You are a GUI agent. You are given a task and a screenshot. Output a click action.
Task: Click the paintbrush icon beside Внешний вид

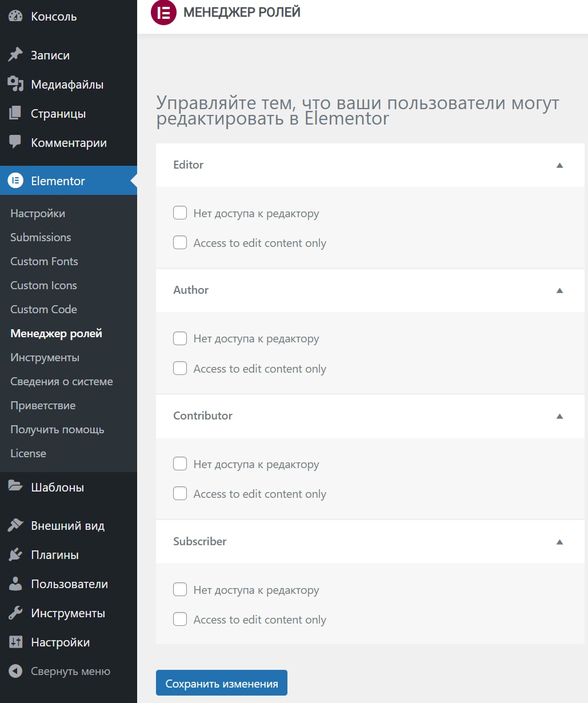click(x=15, y=525)
